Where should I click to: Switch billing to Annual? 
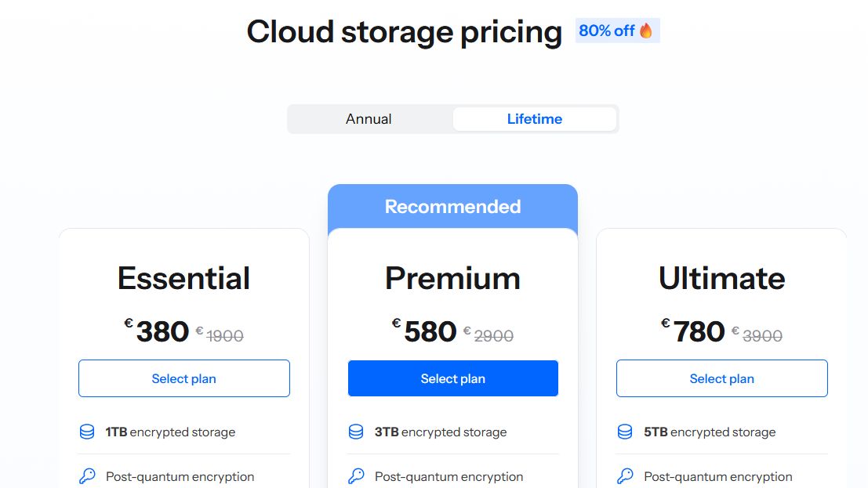point(369,119)
